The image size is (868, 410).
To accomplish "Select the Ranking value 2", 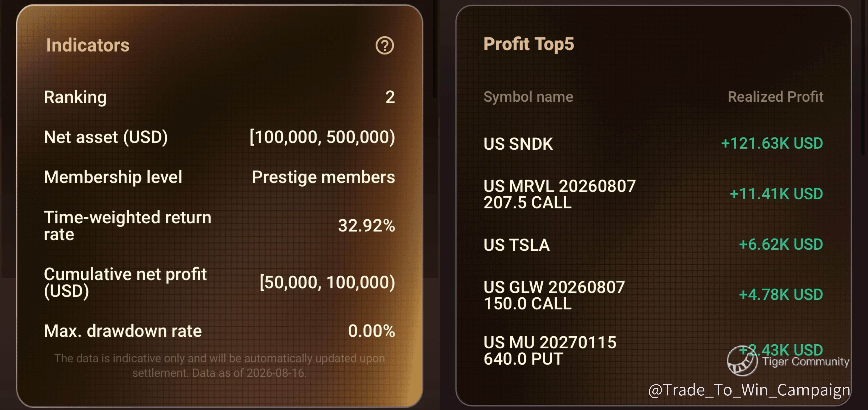I will pos(390,97).
